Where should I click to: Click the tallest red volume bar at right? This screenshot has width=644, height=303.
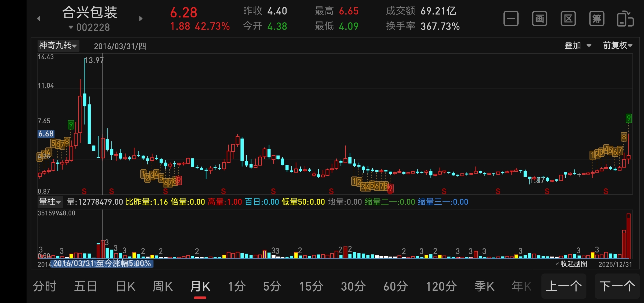(x=628, y=236)
